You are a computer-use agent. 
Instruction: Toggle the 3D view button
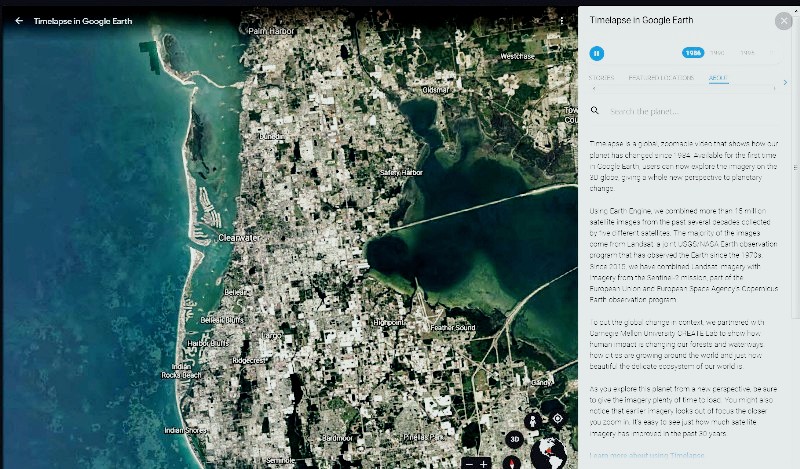[x=514, y=439]
